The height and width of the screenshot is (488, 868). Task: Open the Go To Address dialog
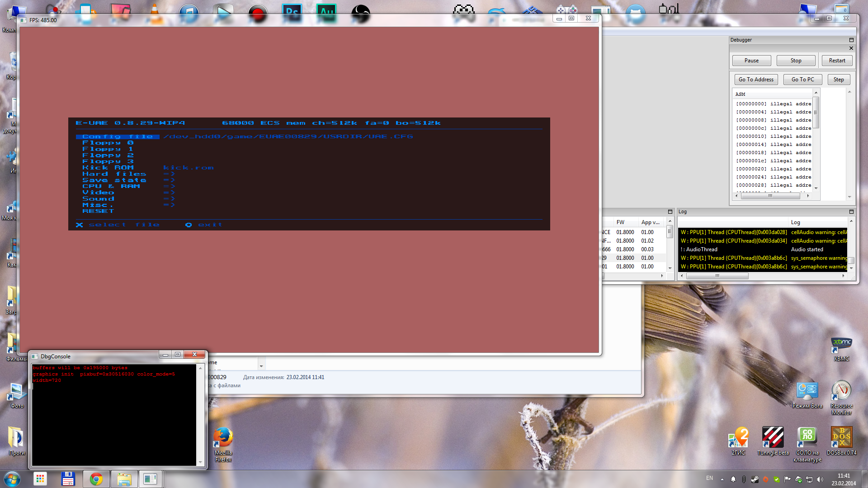pyautogui.click(x=756, y=80)
